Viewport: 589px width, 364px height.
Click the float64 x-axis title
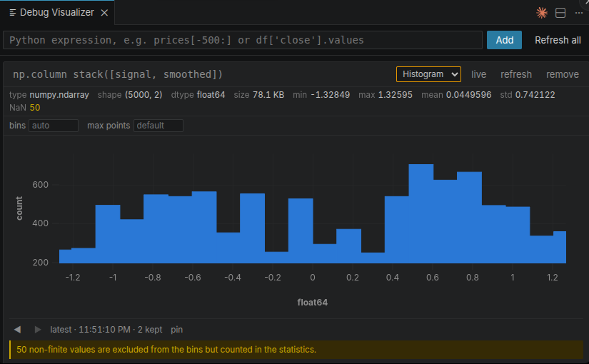312,303
